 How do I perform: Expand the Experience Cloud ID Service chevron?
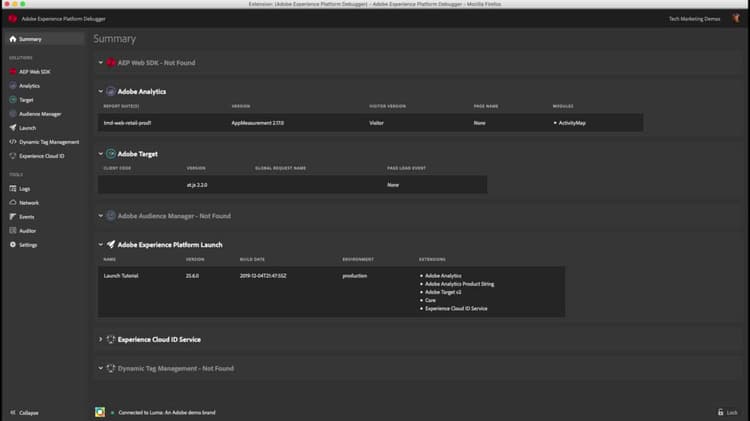click(100, 339)
